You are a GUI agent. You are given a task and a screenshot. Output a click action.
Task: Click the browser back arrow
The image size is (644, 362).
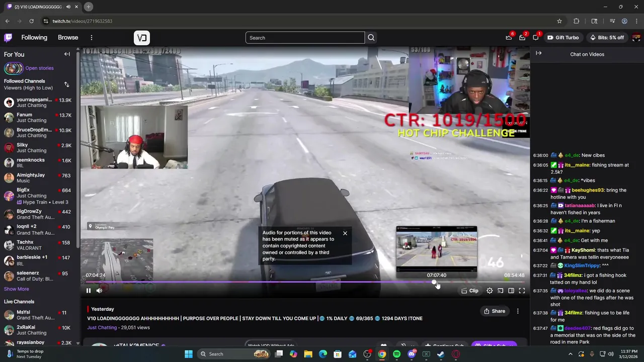click(7, 21)
